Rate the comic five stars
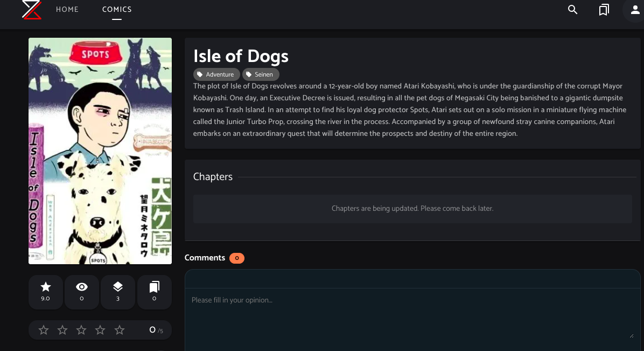This screenshot has height=351, width=644. tap(120, 330)
